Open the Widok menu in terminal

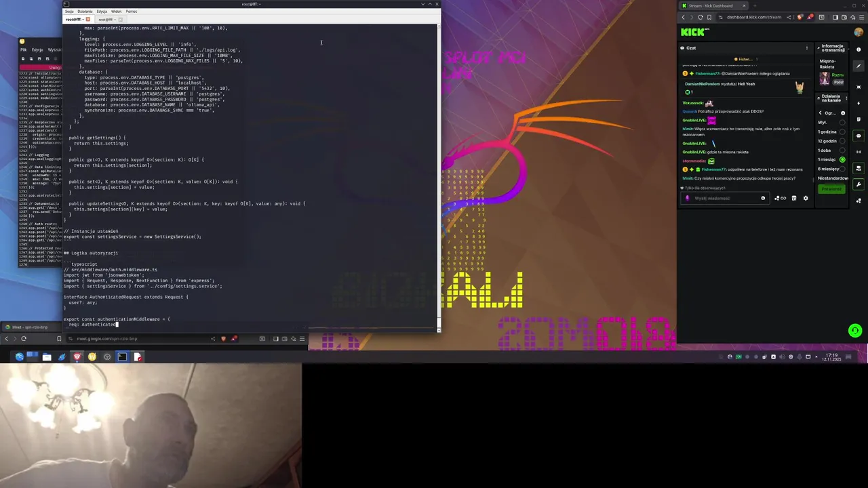117,12
